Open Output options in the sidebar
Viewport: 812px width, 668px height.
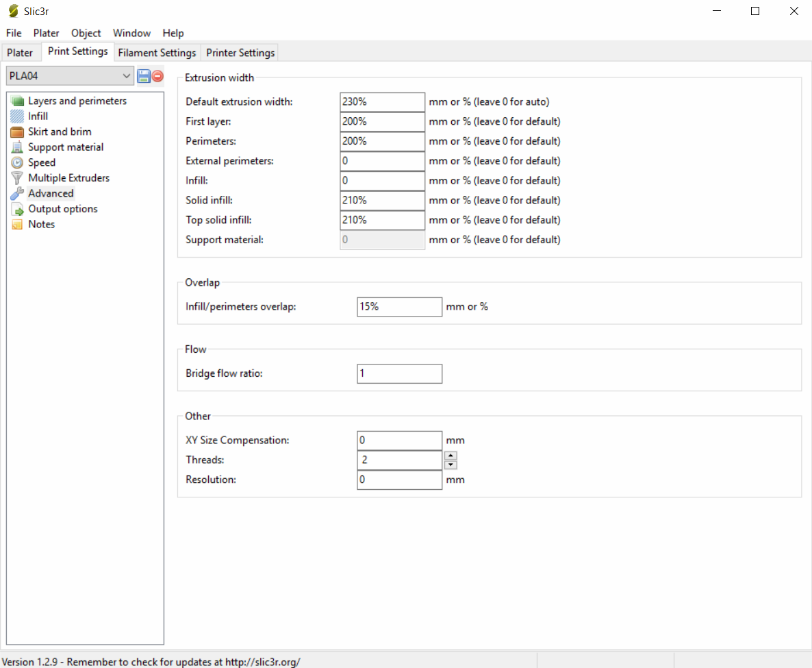tap(62, 209)
